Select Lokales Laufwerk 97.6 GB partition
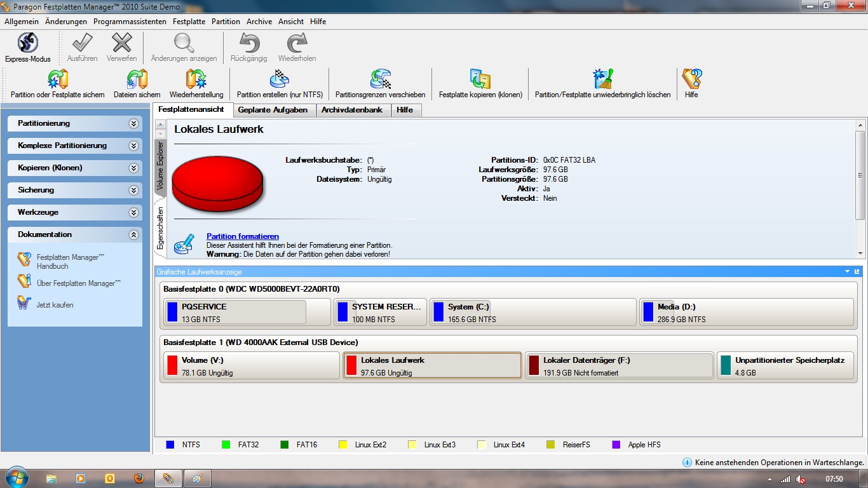The image size is (868, 488). 432,366
